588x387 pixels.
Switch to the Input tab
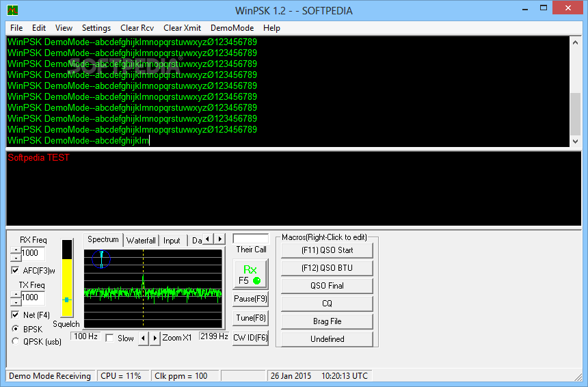(172, 241)
